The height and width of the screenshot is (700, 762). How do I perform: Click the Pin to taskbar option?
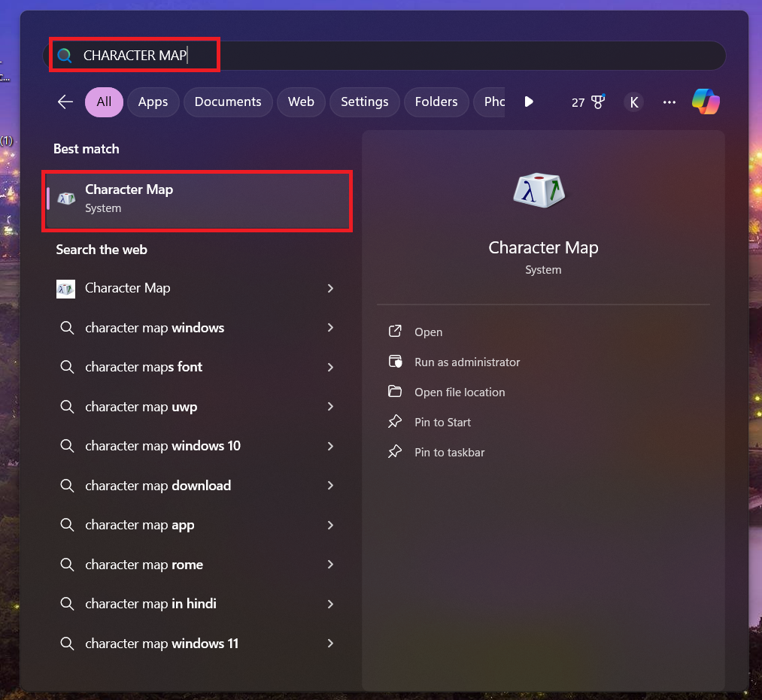click(x=449, y=452)
